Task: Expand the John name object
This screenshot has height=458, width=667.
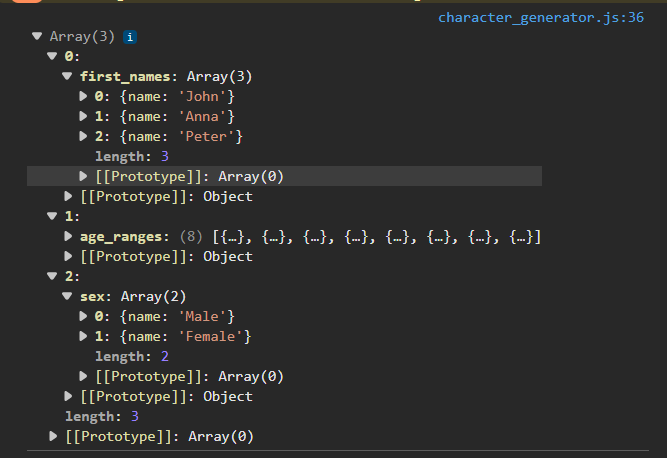Action: pyautogui.click(x=84, y=96)
